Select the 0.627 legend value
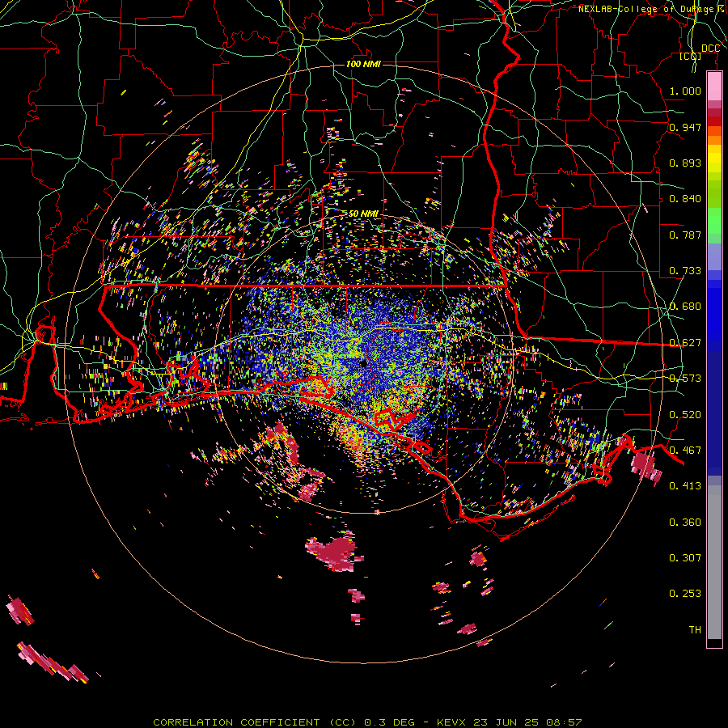The image size is (728, 728). (685, 343)
